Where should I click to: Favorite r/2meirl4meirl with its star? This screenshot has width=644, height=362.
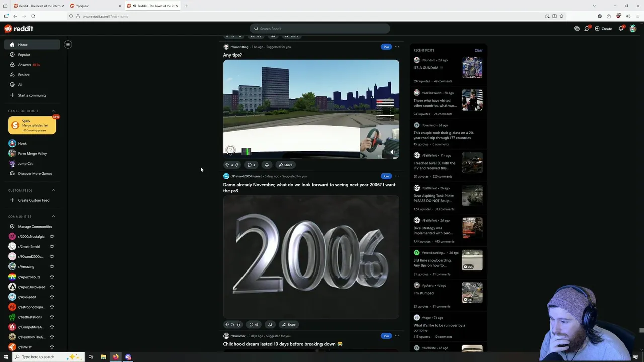[52, 246]
